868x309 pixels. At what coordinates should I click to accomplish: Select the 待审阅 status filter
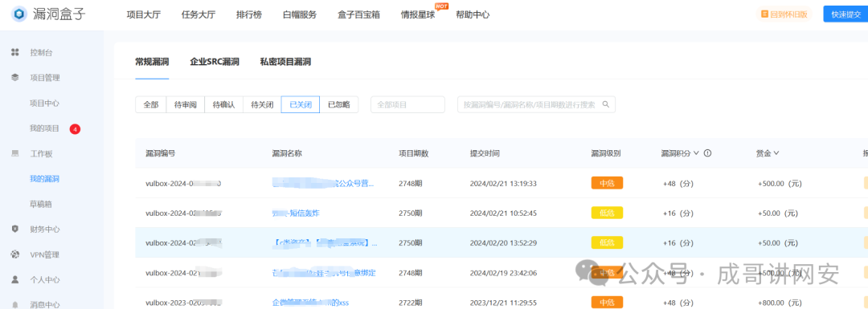pyautogui.click(x=186, y=104)
